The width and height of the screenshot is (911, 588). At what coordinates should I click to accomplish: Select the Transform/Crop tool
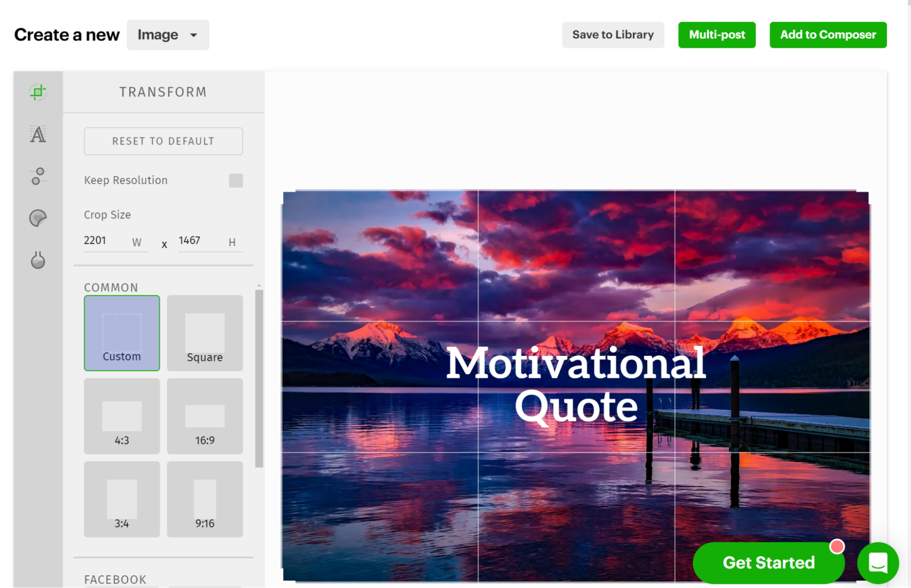(x=38, y=93)
